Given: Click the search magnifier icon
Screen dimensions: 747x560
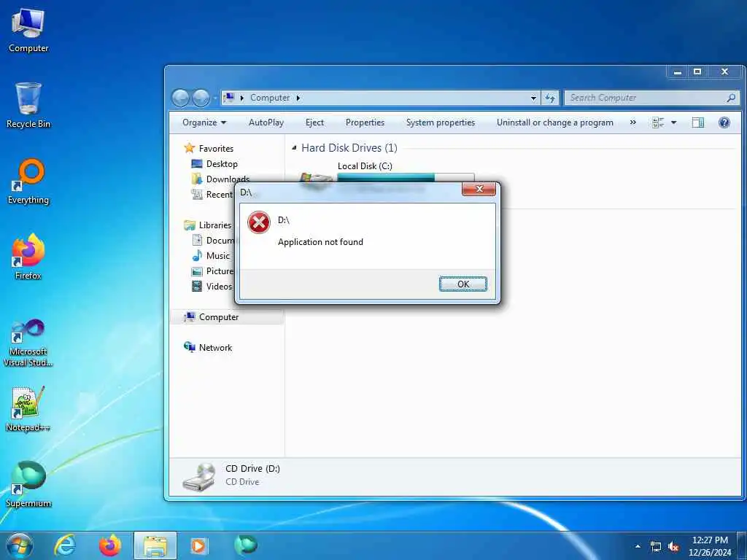Looking at the screenshot, I should coord(731,98).
